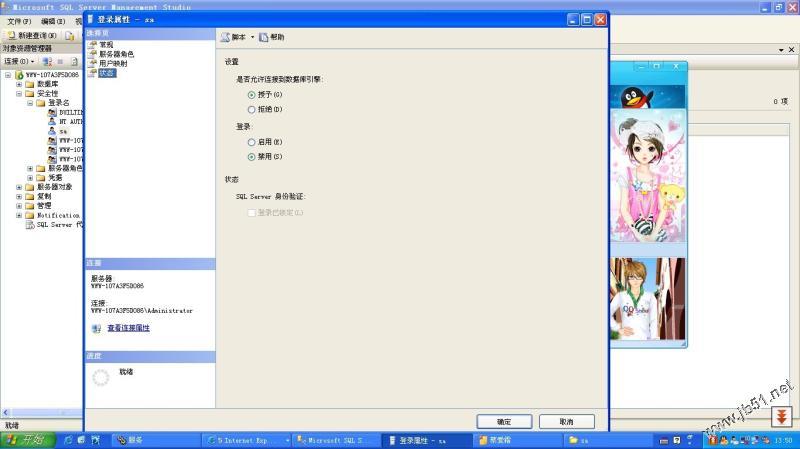
Task: Open the 用户映射 page in login properties
Action: click(113, 63)
